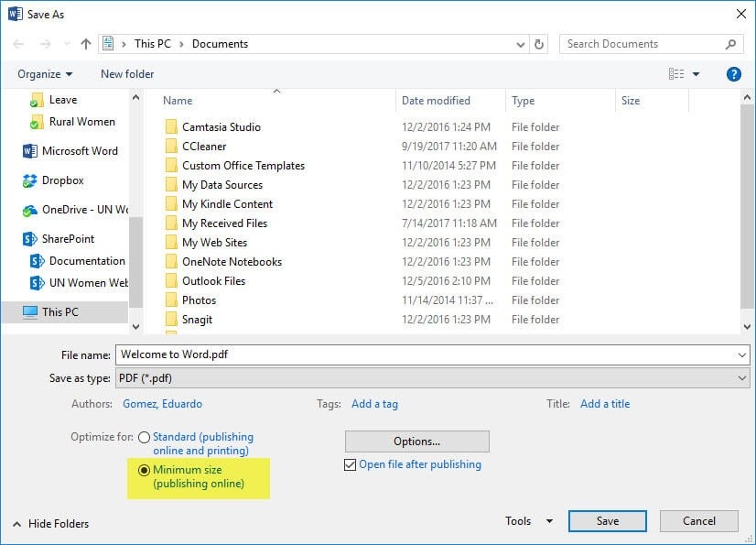Image resolution: width=756 pixels, height=545 pixels.
Task: Click date 7/14/2017 11:18 AM
Action: pyautogui.click(x=448, y=223)
